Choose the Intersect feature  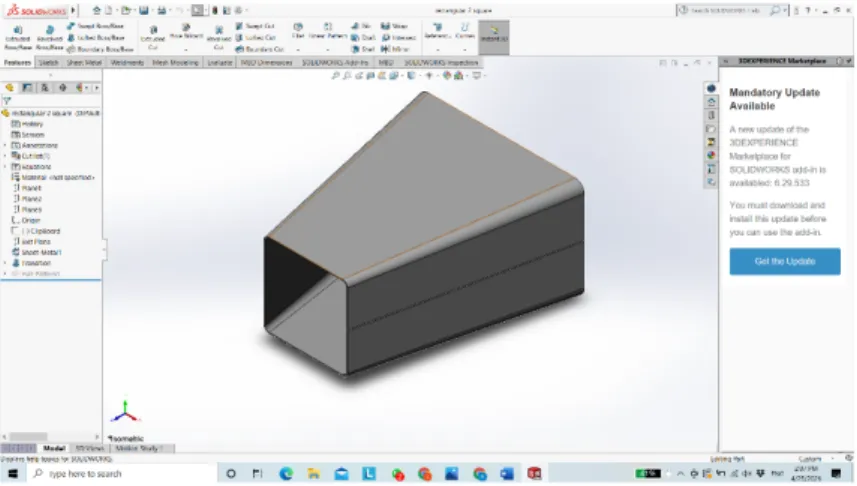coord(398,38)
